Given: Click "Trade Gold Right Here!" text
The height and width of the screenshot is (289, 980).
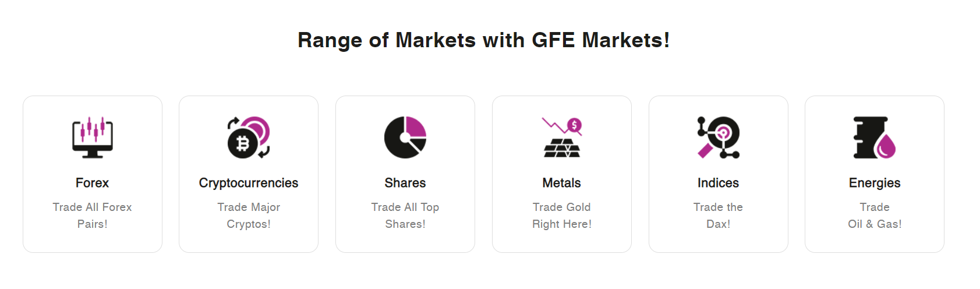Looking at the screenshot, I should [x=562, y=216].
